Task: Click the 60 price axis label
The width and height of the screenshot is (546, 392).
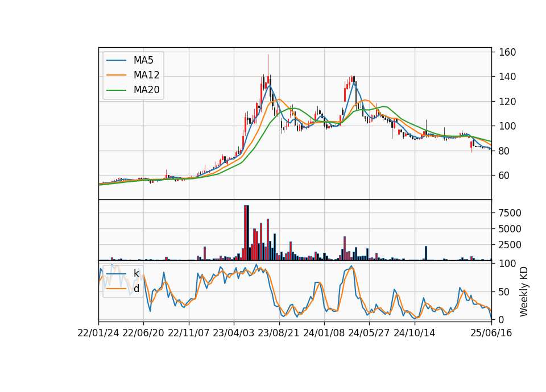Action: [x=505, y=176]
